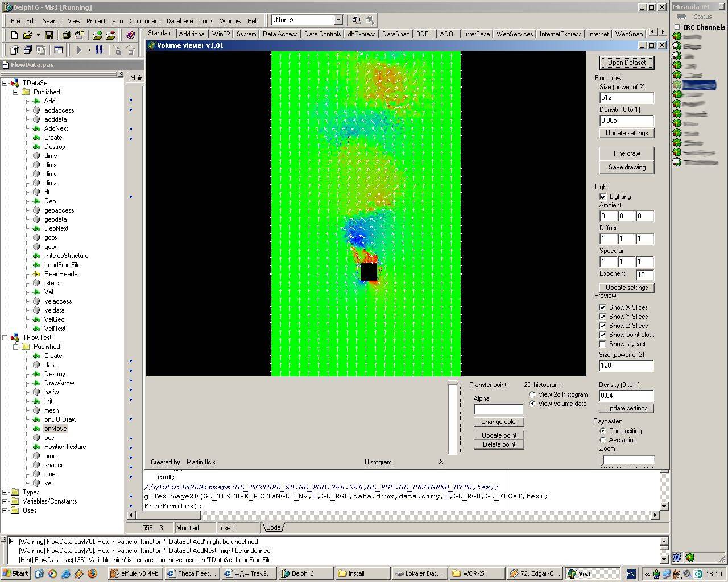
Task: Uncheck Show X Slices
Action: pos(602,307)
